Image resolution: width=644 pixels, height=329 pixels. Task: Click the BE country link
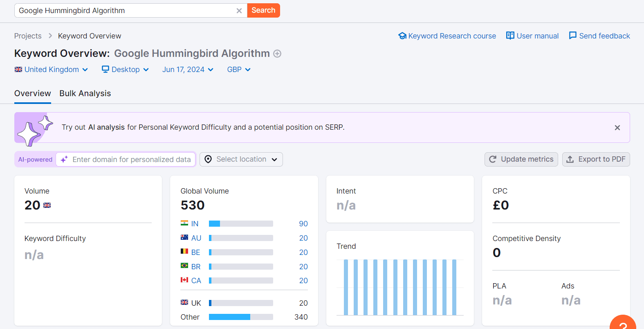tap(196, 252)
